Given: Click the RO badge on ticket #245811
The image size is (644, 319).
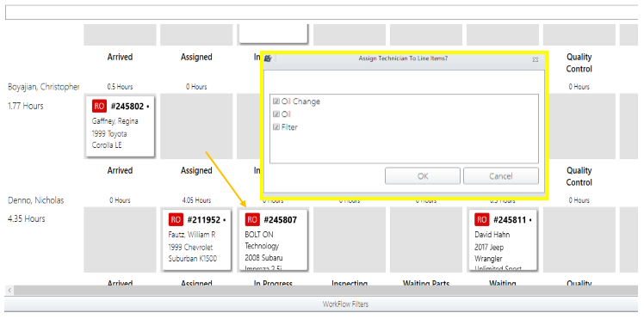Looking at the screenshot, I should [x=482, y=220].
